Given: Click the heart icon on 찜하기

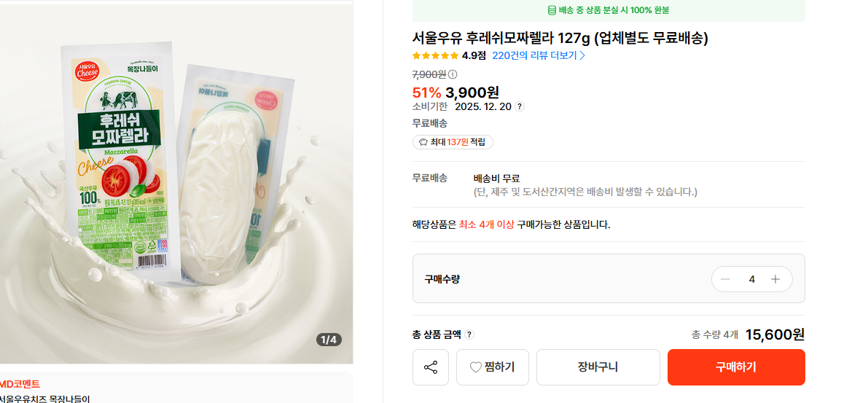Looking at the screenshot, I should click(x=475, y=367).
